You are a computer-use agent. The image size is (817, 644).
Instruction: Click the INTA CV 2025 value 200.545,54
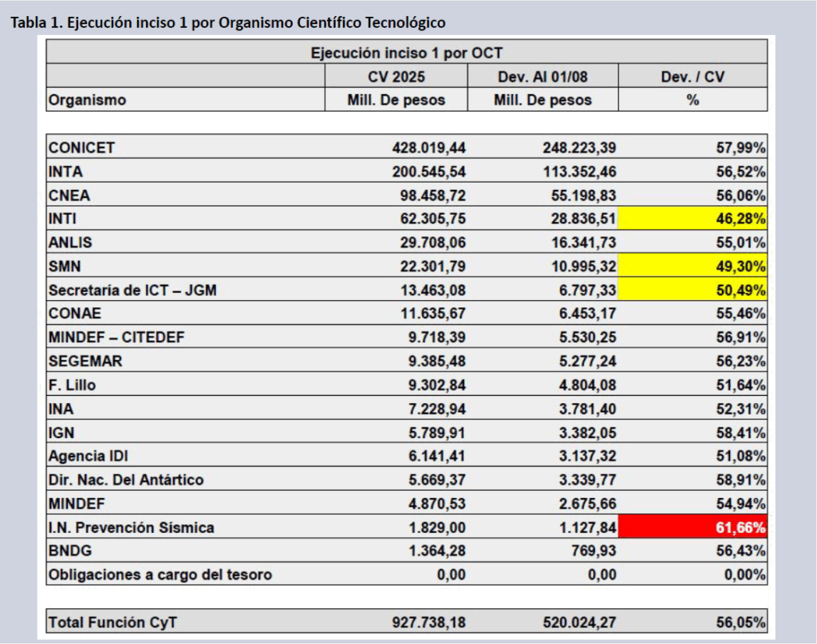point(429,172)
